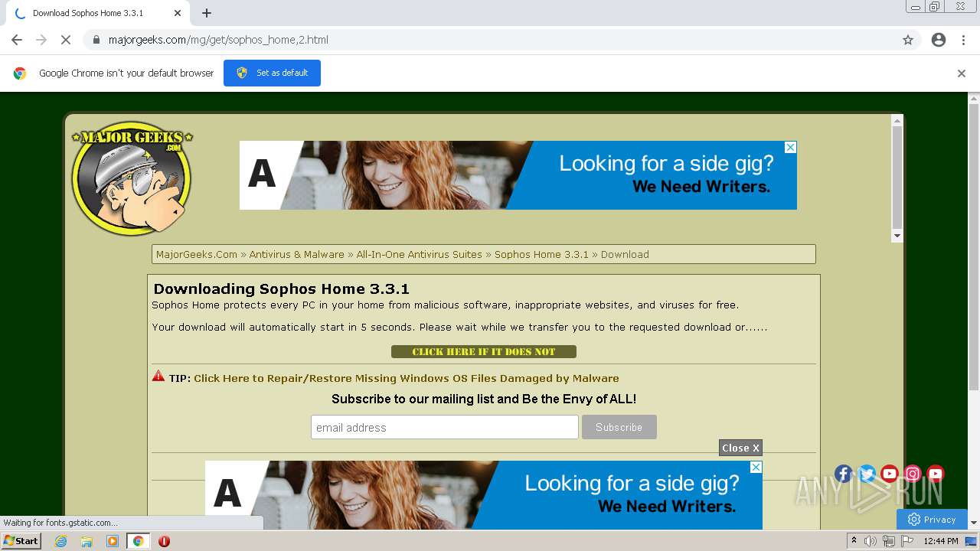Viewport: 980px width, 551px height.
Task: Click the Close X button
Action: pyautogui.click(x=740, y=448)
